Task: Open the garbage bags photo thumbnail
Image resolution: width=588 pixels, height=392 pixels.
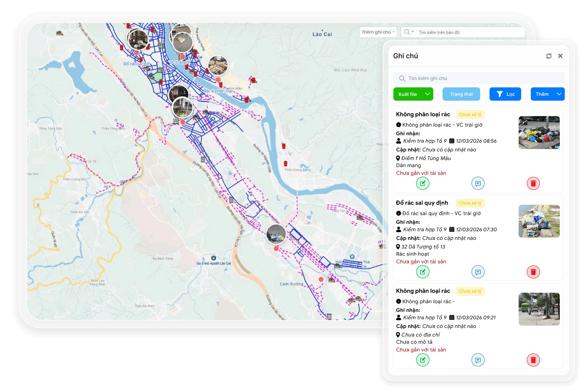Action: click(539, 133)
